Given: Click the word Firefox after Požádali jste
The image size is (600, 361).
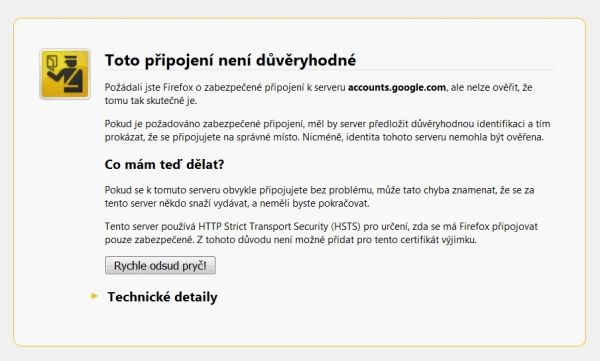Looking at the screenshot, I should click(178, 87).
